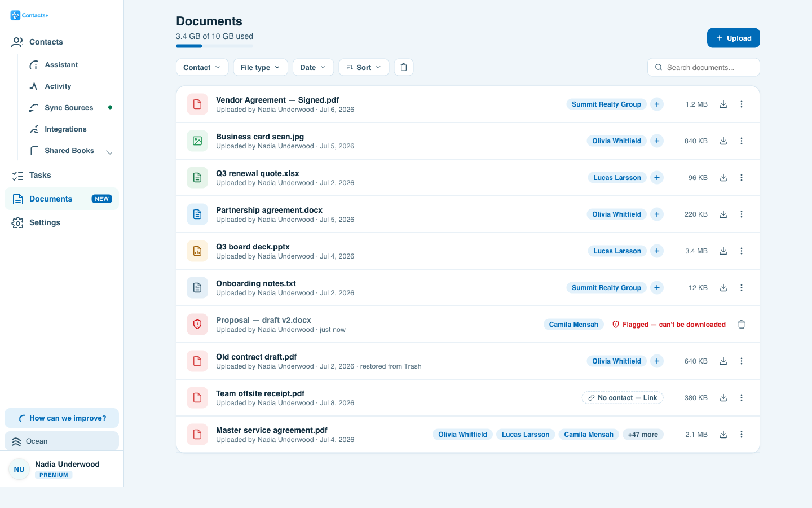812x508 pixels.
Task: Click the Contacts+ logo
Action: pyautogui.click(x=29, y=15)
